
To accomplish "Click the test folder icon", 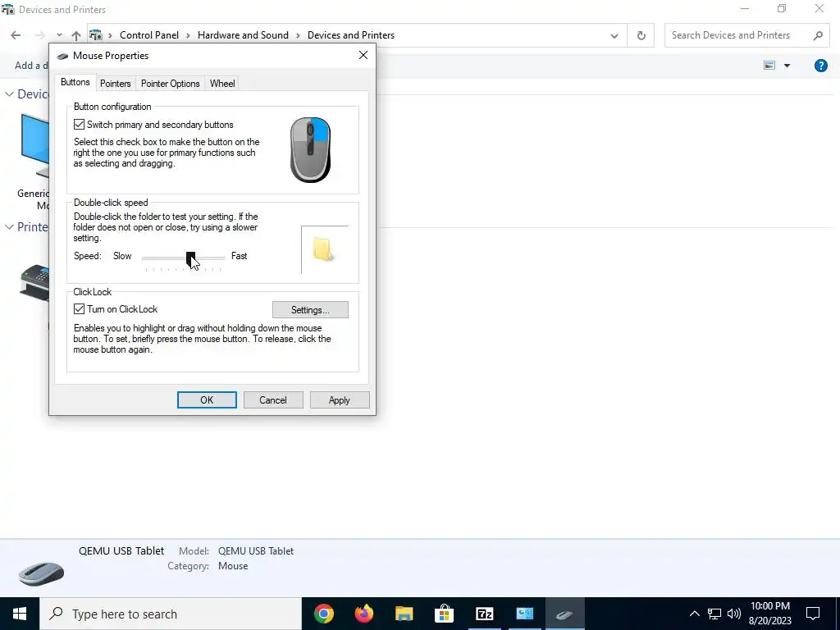I will (x=323, y=249).
